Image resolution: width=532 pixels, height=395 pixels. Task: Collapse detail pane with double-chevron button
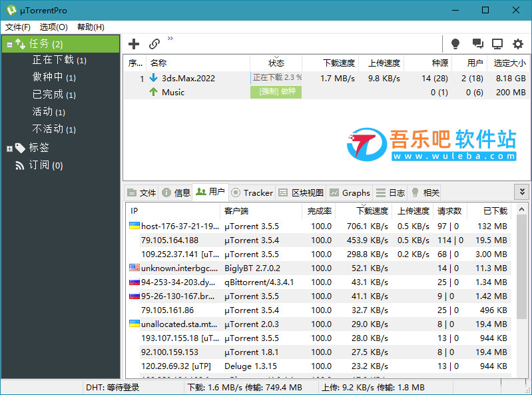522,192
